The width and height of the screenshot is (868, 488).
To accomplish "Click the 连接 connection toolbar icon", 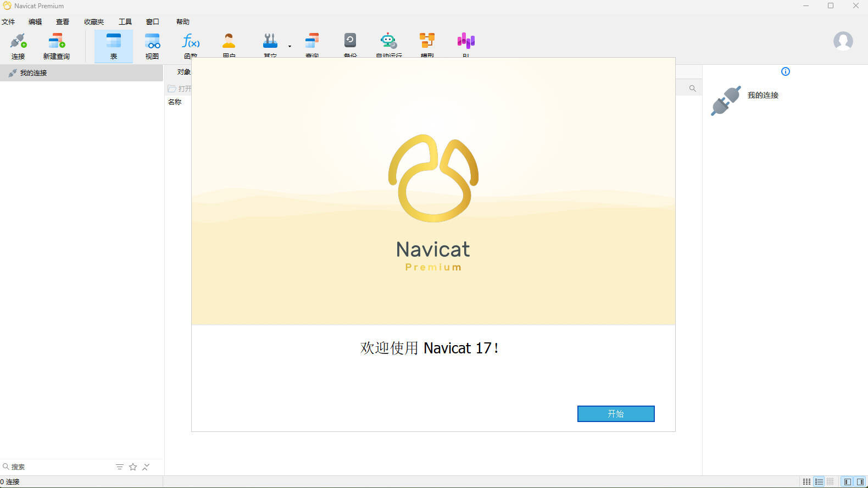I will click(x=18, y=46).
